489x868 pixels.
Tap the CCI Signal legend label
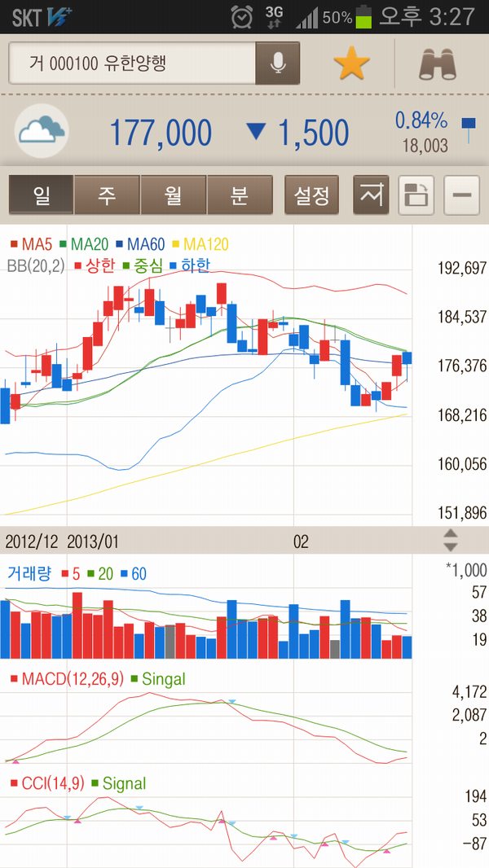pos(118,783)
